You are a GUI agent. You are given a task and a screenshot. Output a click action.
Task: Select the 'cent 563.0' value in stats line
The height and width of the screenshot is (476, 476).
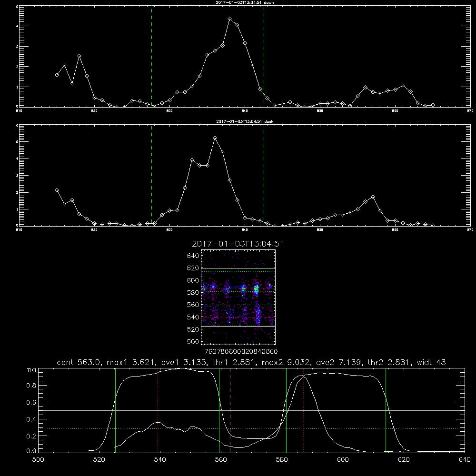(x=79, y=362)
